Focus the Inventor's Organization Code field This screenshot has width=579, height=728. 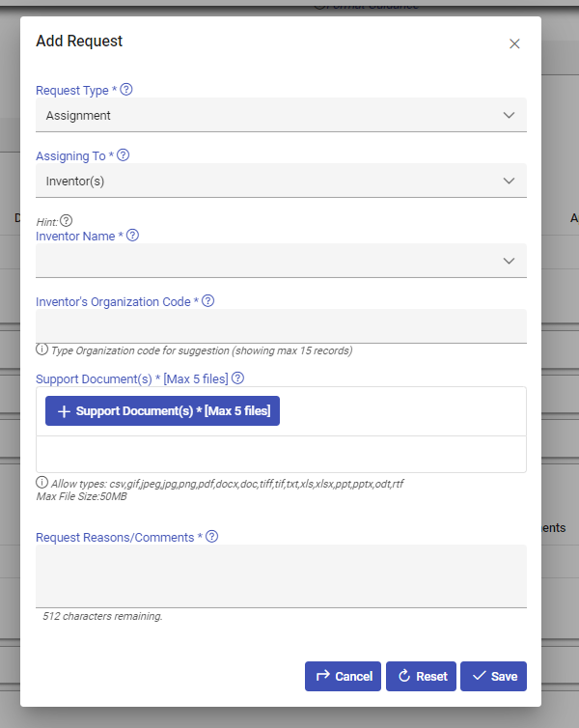point(281,325)
